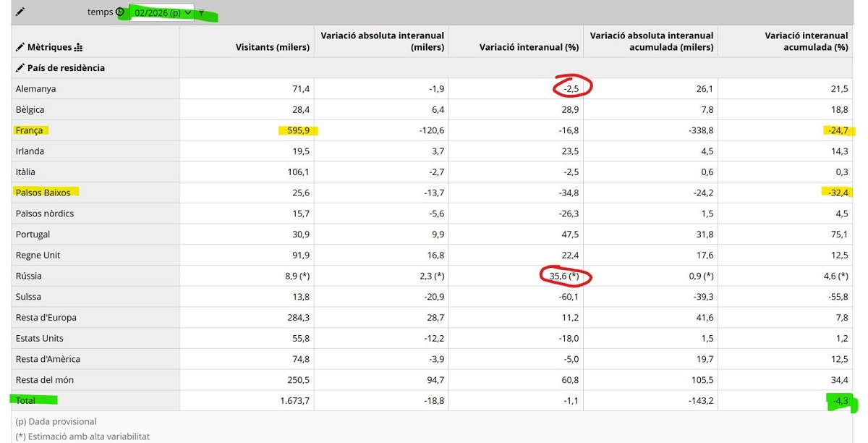This screenshot has width=868, height=443.
Task: Click the Alemanya row label
Action: coord(36,89)
